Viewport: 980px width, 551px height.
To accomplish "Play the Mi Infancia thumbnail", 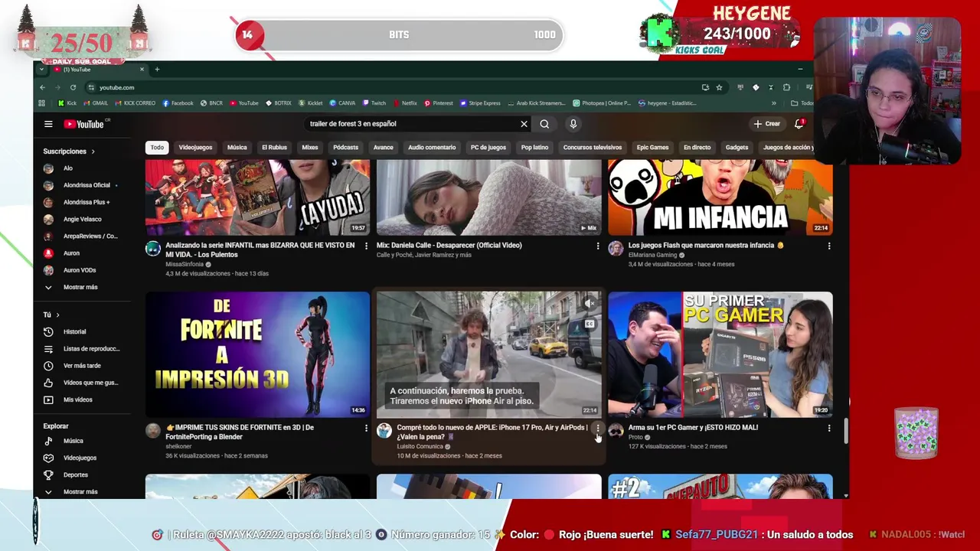I will pos(720,197).
